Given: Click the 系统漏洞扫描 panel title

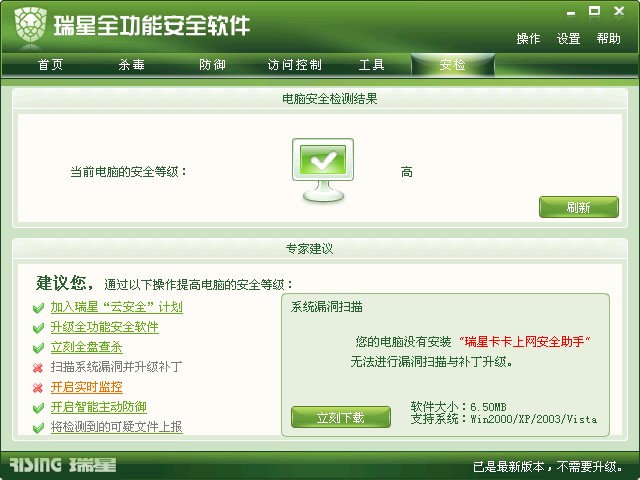Looking at the screenshot, I should (327, 307).
